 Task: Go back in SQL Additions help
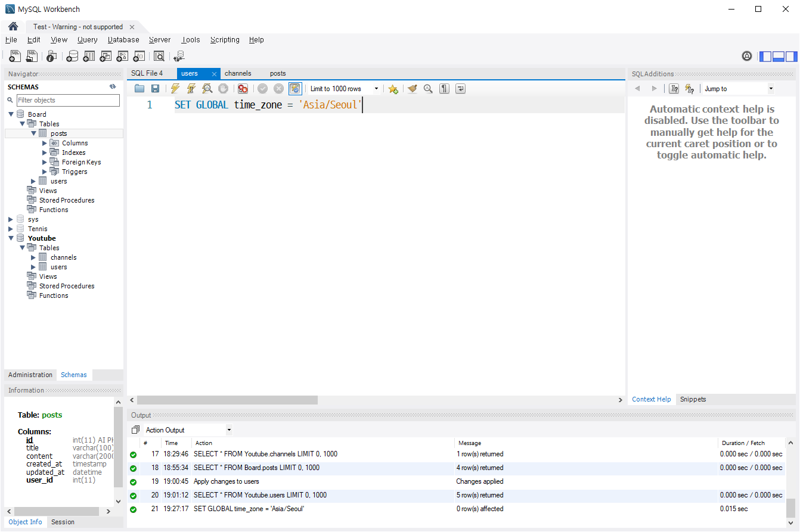(637, 89)
